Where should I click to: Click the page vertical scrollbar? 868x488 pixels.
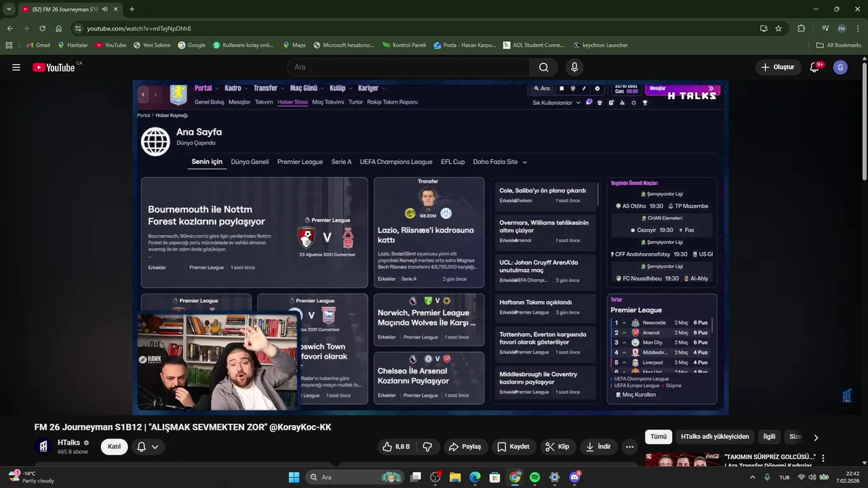click(x=864, y=122)
